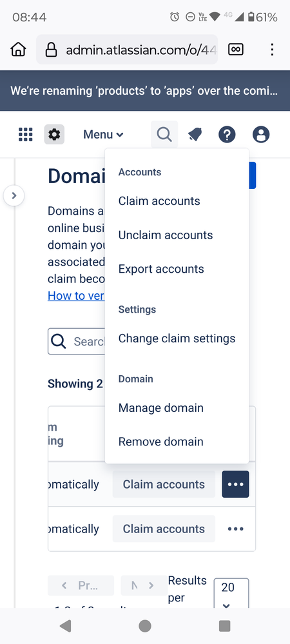This screenshot has height=644, width=290.
Task: Choose Change claim settings
Action: [177, 338]
